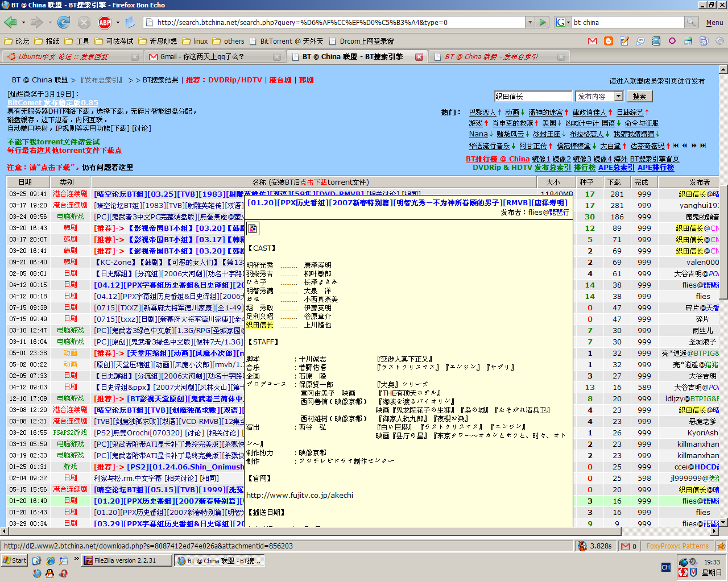Open the BT排行榜 @ China link

tap(498, 159)
